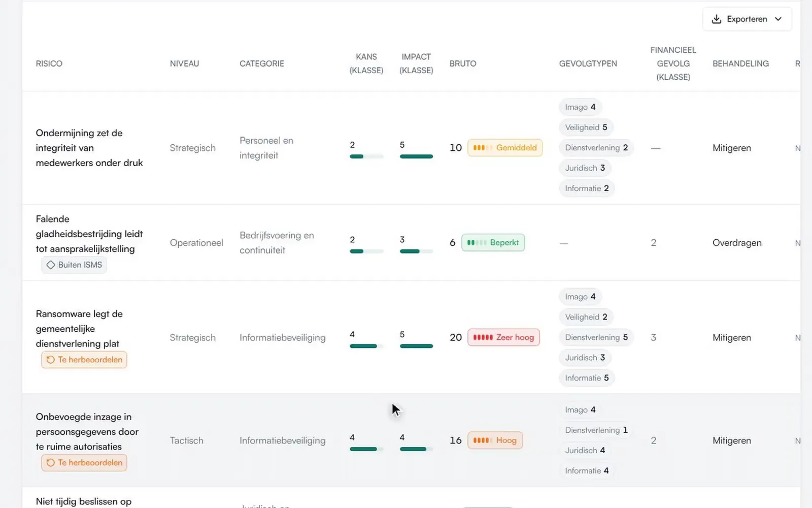Click the 'Dienstverlening 2' chip

click(x=596, y=148)
